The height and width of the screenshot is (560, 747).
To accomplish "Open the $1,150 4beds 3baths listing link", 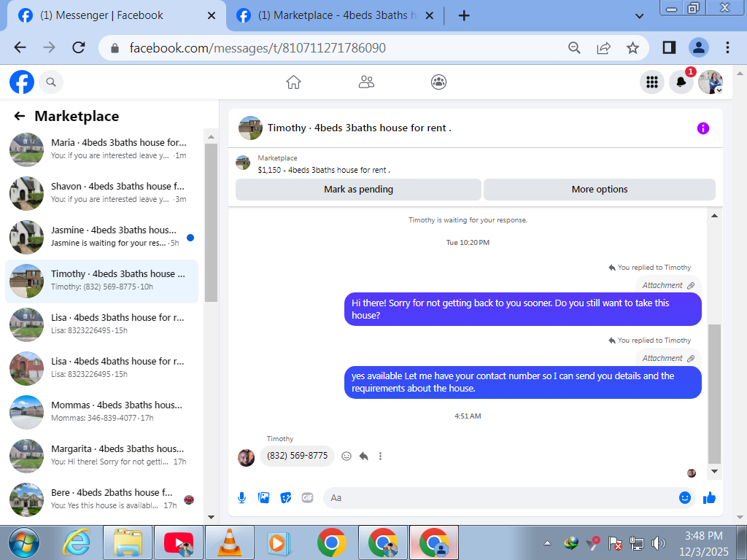I will (x=324, y=170).
